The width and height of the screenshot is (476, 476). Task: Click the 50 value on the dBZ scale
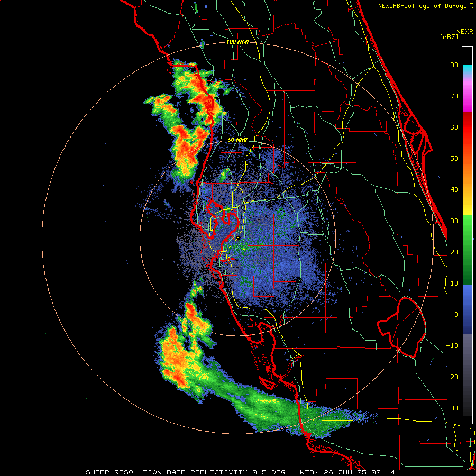click(x=454, y=159)
